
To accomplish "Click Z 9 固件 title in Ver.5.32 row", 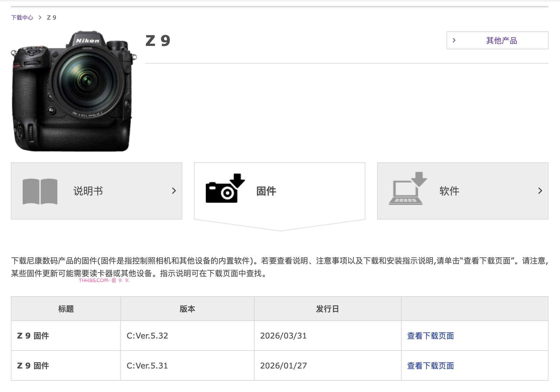I will [33, 336].
